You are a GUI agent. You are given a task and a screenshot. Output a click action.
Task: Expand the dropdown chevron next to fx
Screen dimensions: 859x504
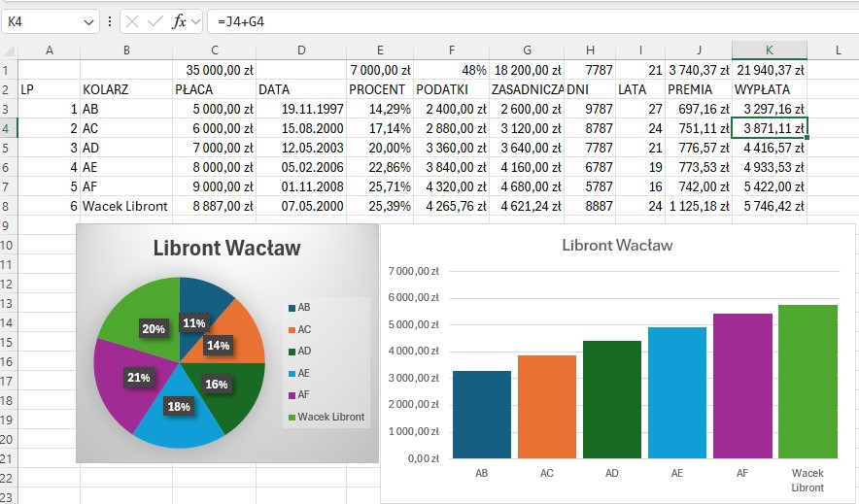click(195, 21)
